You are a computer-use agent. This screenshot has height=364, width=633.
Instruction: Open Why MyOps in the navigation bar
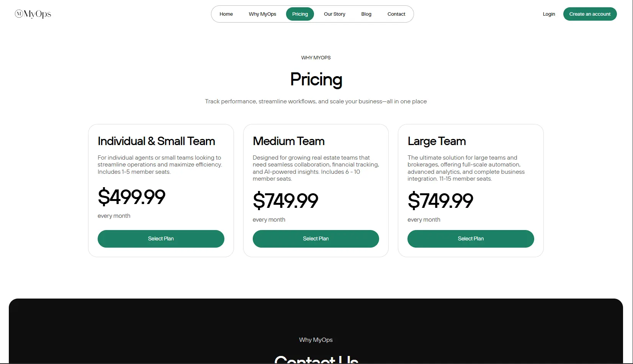(262, 14)
